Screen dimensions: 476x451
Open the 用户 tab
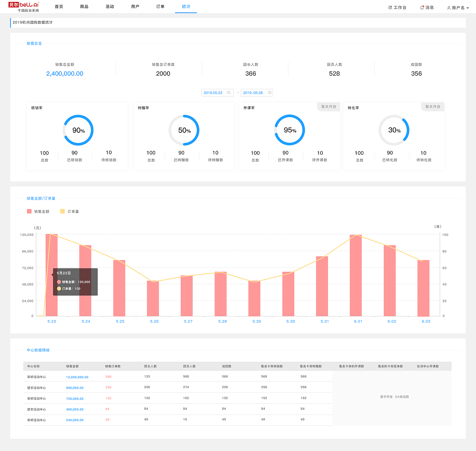click(x=135, y=7)
